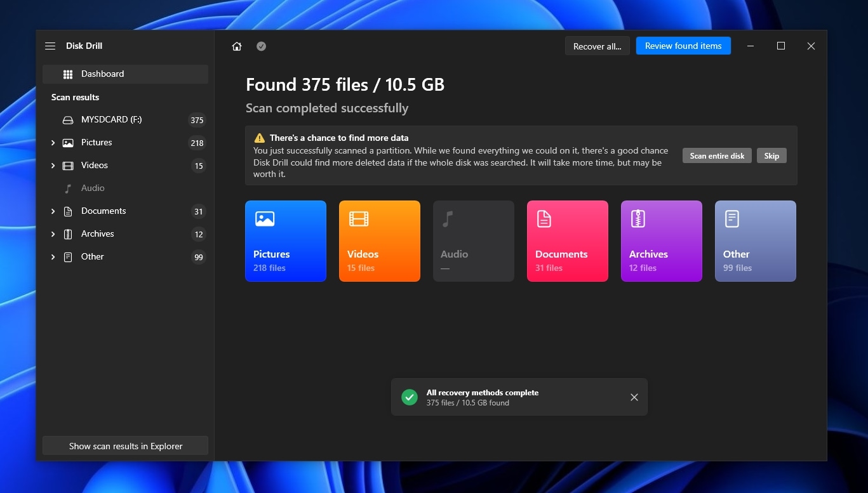Image resolution: width=868 pixels, height=493 pixels.
Task: Click the Pictures icon in sidebar
Action: coord(68,143)
